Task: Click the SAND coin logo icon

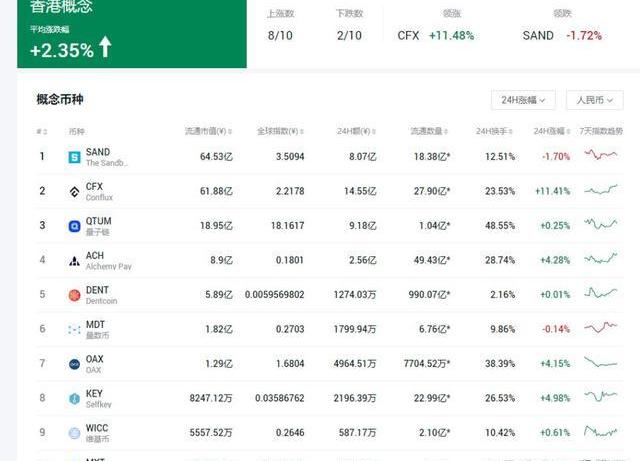Action: [x=74, y=157]
